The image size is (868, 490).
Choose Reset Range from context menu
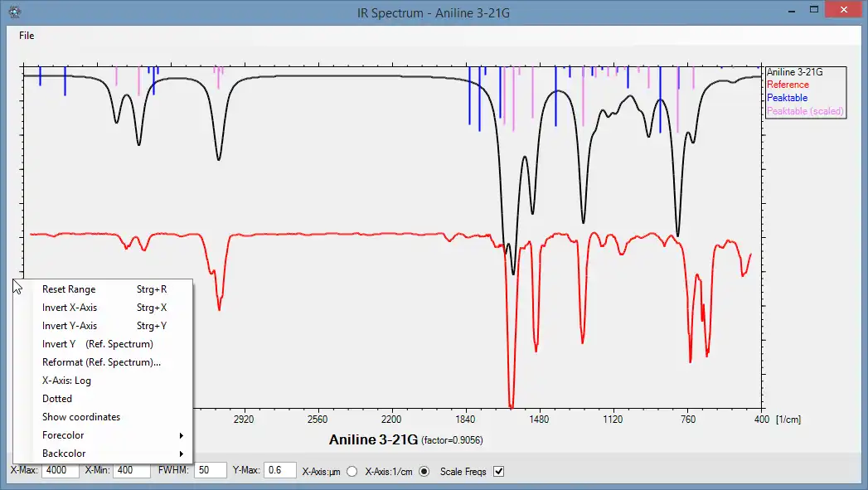[103, 289]
